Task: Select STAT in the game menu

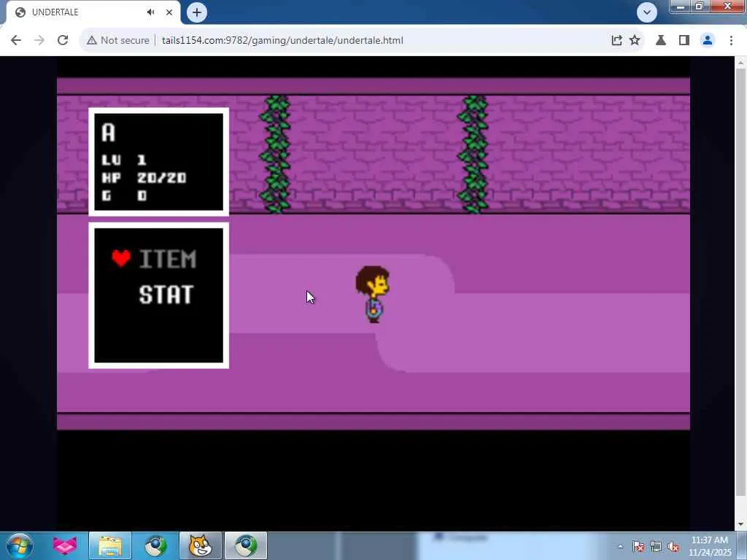Action: (x=166, y=295)
